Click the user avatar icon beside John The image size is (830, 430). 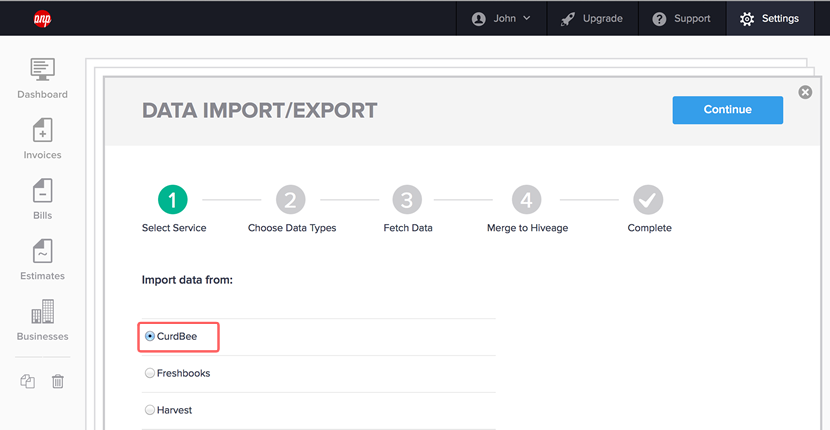tap(479, 19)
